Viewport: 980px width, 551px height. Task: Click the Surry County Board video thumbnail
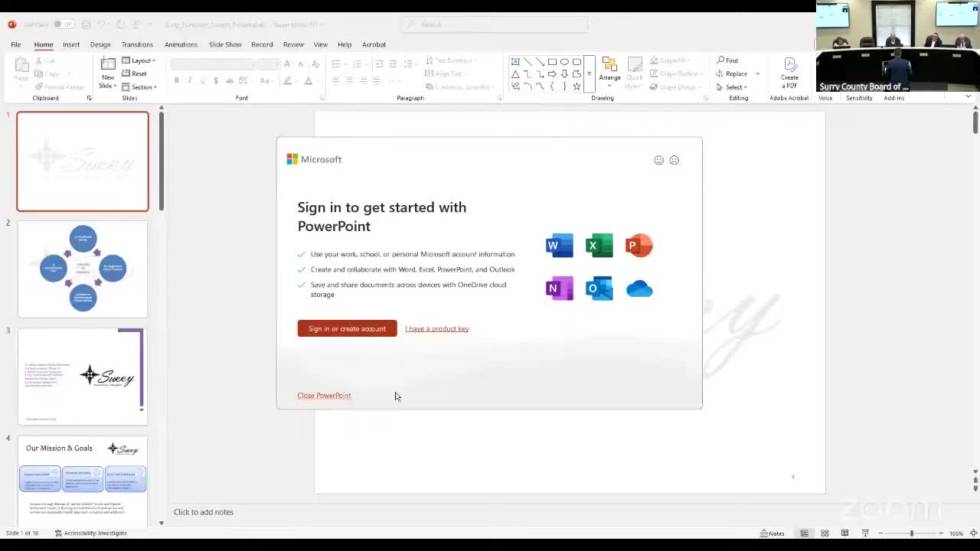tap(897, 47)
